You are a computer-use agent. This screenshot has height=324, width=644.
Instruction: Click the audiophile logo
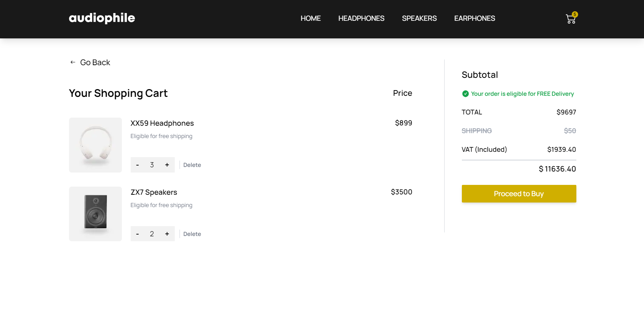tap(102, 18)
